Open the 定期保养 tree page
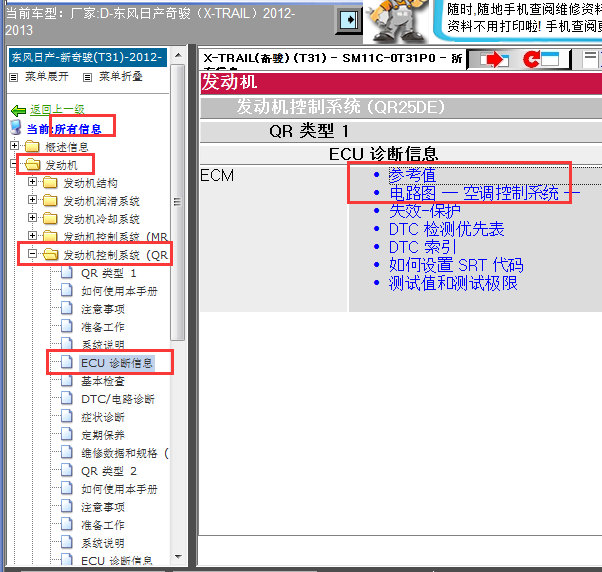 [103, 435]
